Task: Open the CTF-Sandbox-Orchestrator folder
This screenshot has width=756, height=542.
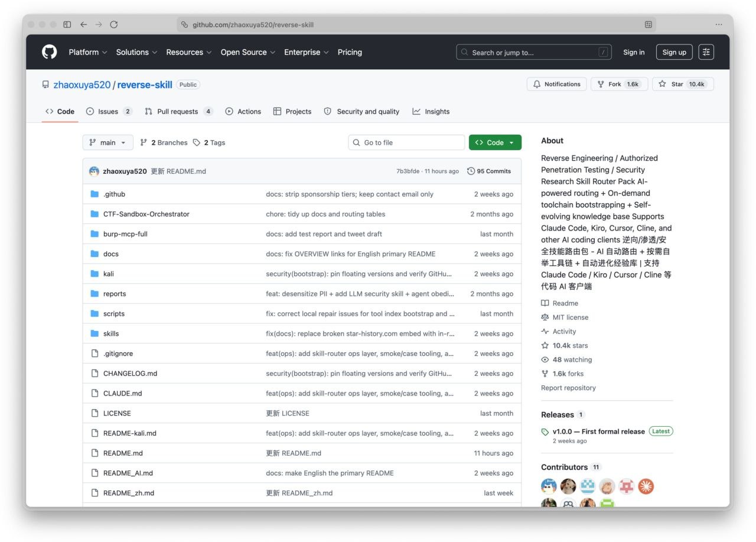Action: click(146, 214)
